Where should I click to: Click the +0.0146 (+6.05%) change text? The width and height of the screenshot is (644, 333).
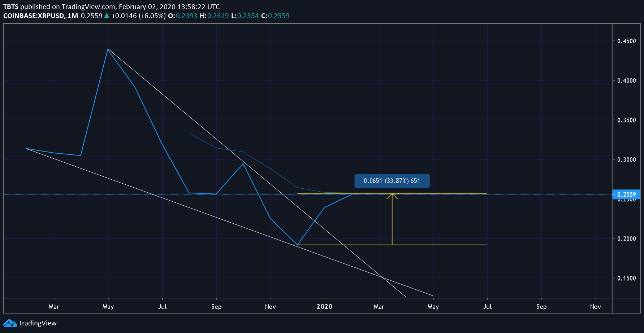(139, 16)
